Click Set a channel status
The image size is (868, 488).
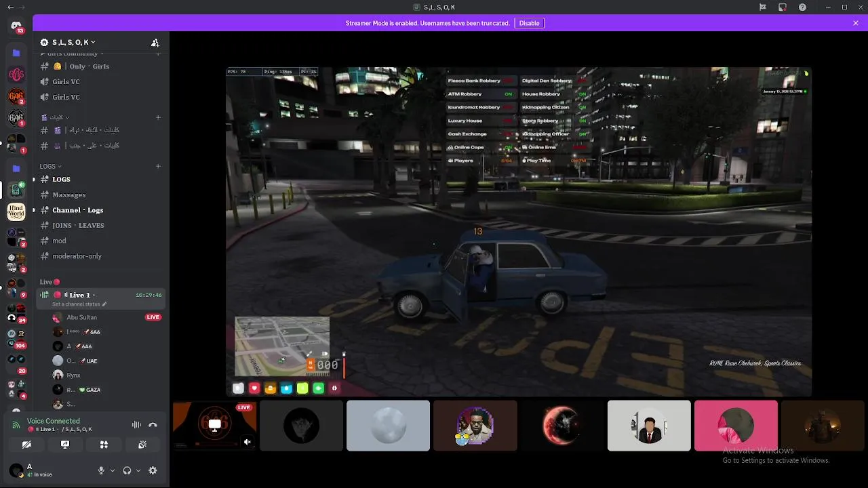pyautogui.click(x=79, y=304)
